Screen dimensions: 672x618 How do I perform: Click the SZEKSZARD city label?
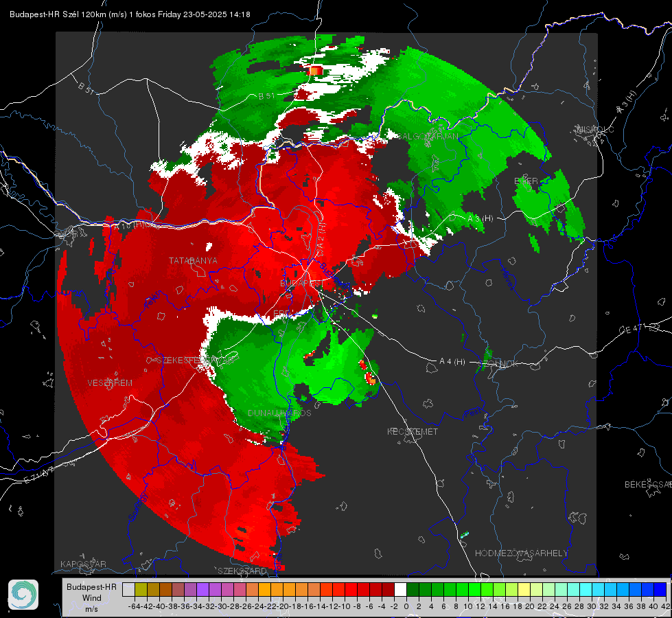coord(242,571)
